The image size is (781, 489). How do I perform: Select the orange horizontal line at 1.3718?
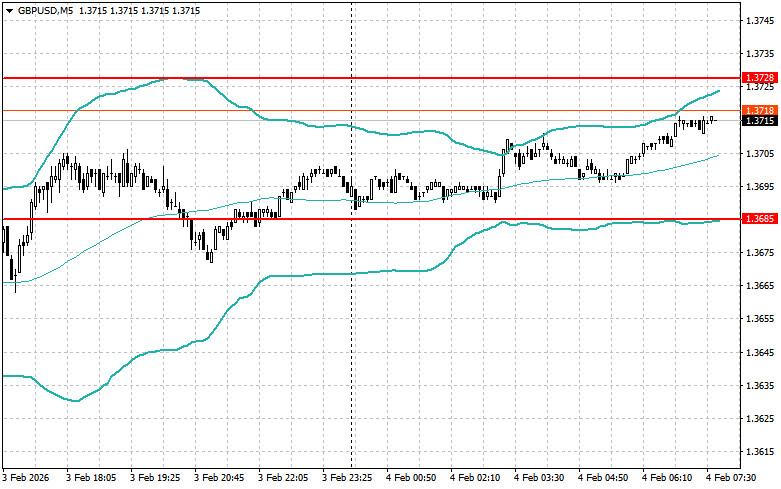pos(371,111)
